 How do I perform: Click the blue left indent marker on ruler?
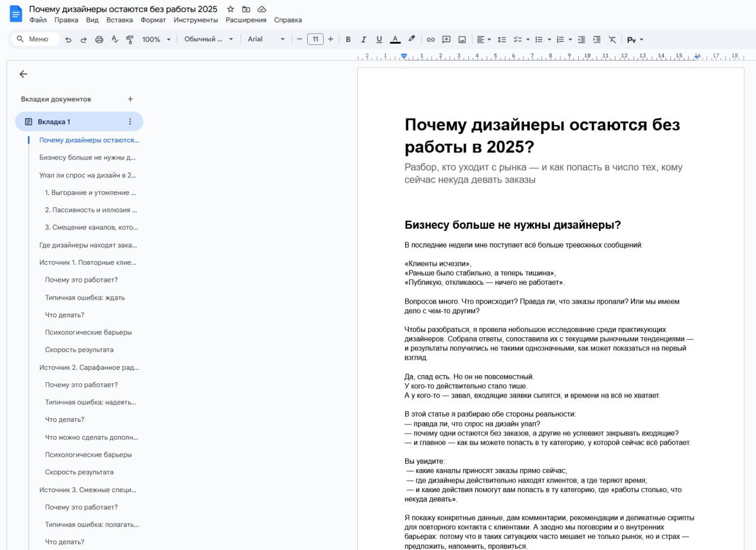[404, 56]
